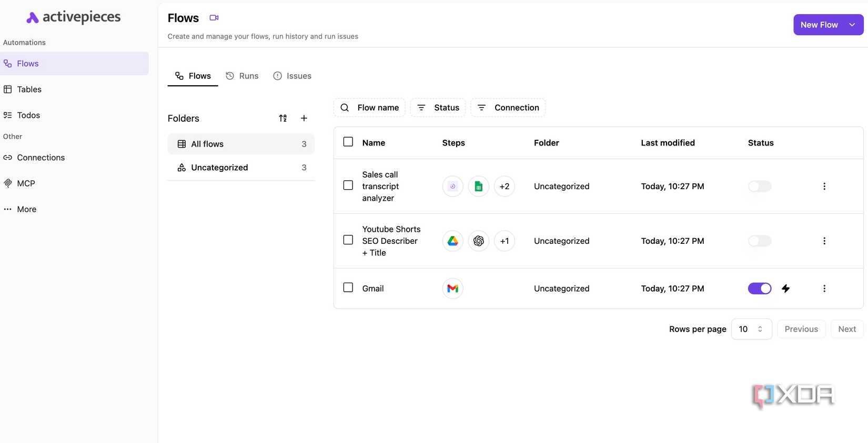Switch to the Issues tab

point(292,76)
